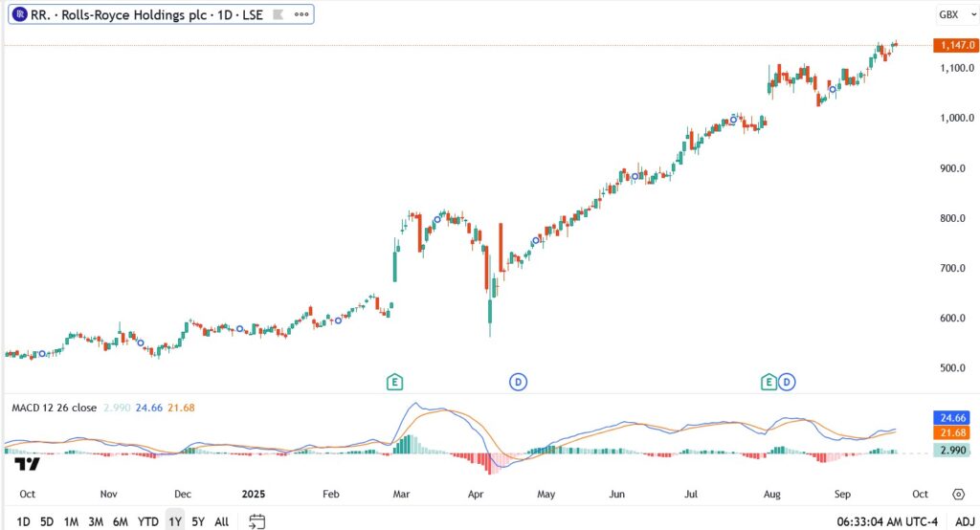The height and width of the screenshot is (530, 980).
Task: Click the 24.66 value in MACD legend
Action: (148, 408)
